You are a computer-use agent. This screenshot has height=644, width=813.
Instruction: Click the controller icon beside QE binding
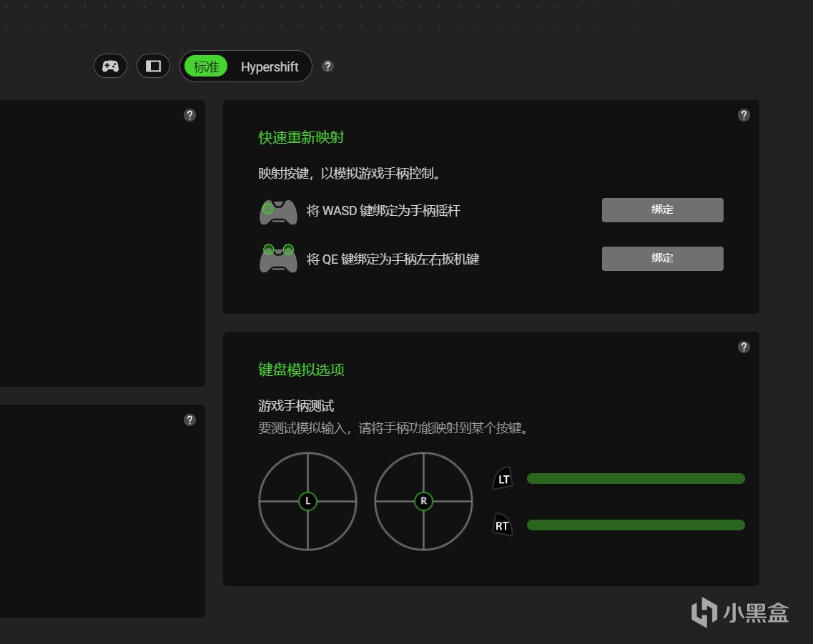(x=278, y=259)
